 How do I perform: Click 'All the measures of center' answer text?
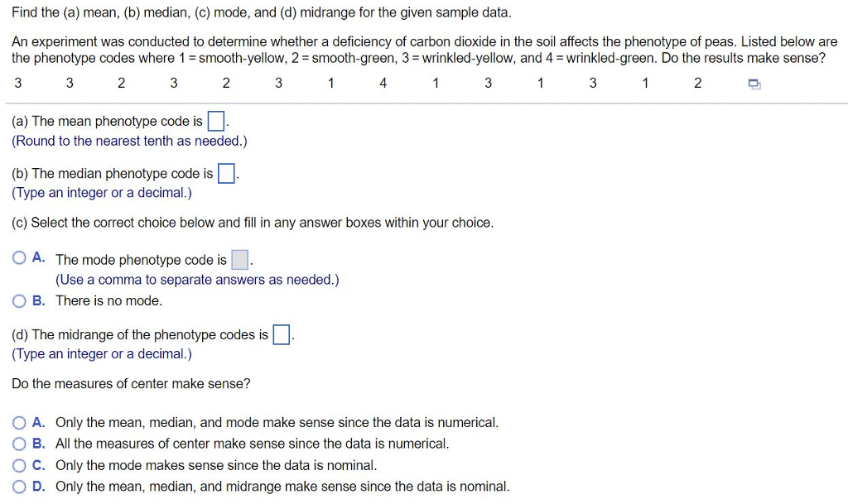tap(252, 444)
